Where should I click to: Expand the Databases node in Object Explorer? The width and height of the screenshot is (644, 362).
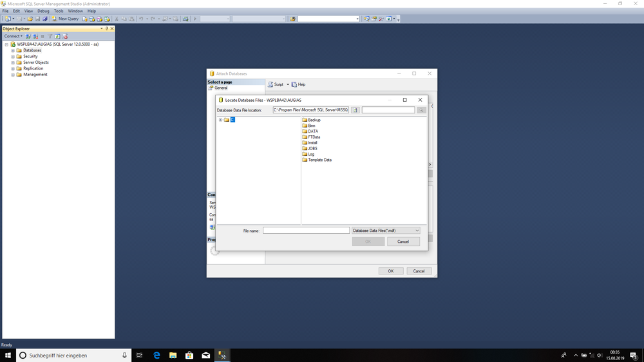point(13,50)
